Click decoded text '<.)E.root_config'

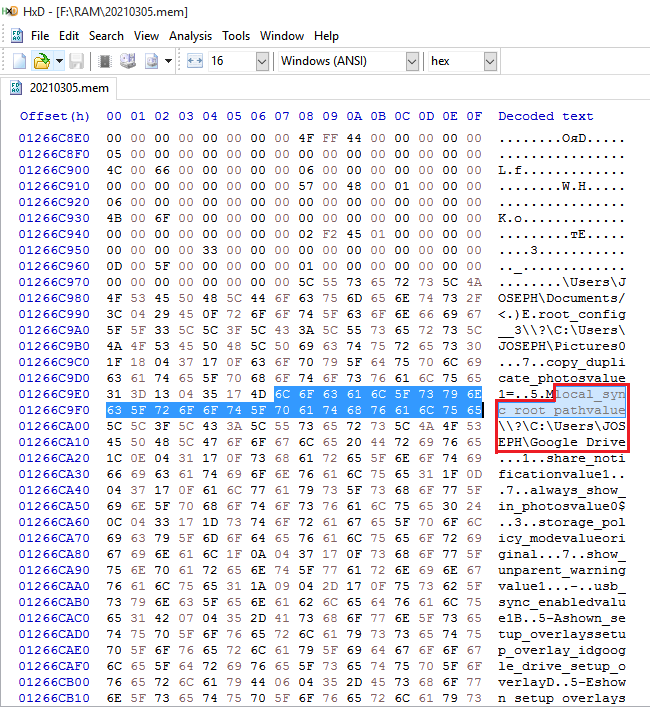(562, 314)
